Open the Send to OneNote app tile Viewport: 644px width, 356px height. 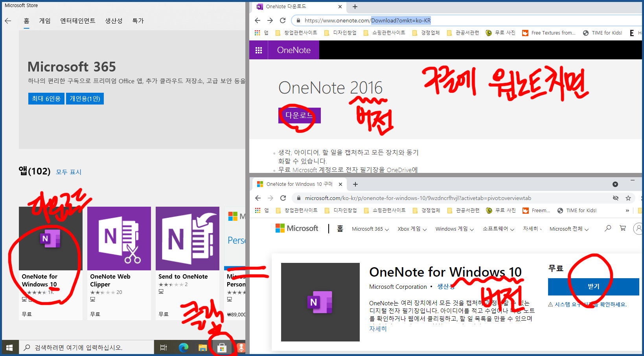pos(188,263)
